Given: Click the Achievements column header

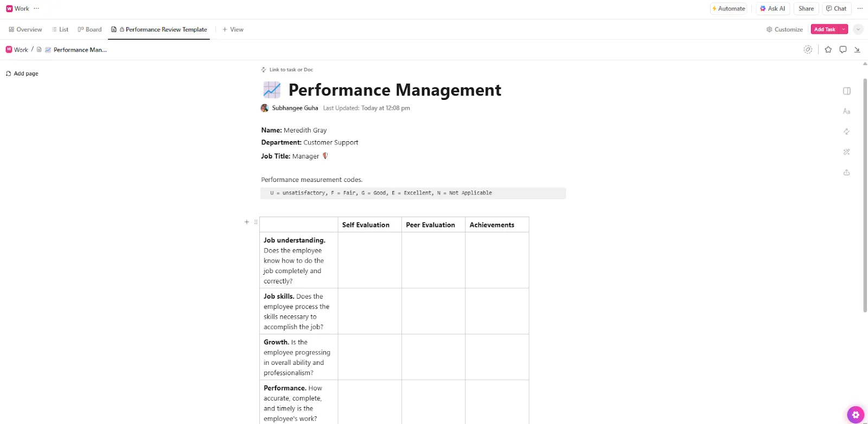Looking at the screenshot, I should click(x=497, y=225).
